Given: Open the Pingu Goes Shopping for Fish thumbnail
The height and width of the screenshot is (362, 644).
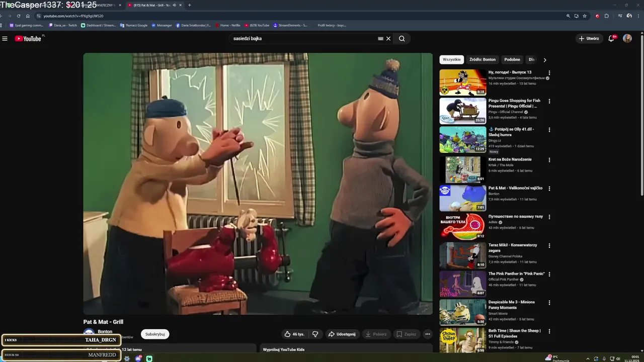Looking at the screenshot, I should (463, 111).
